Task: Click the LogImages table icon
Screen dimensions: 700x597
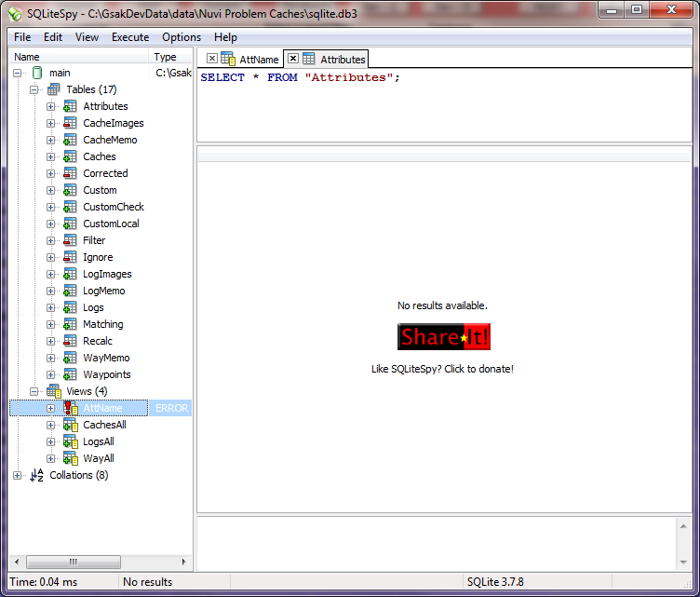Action: point(70,274)
